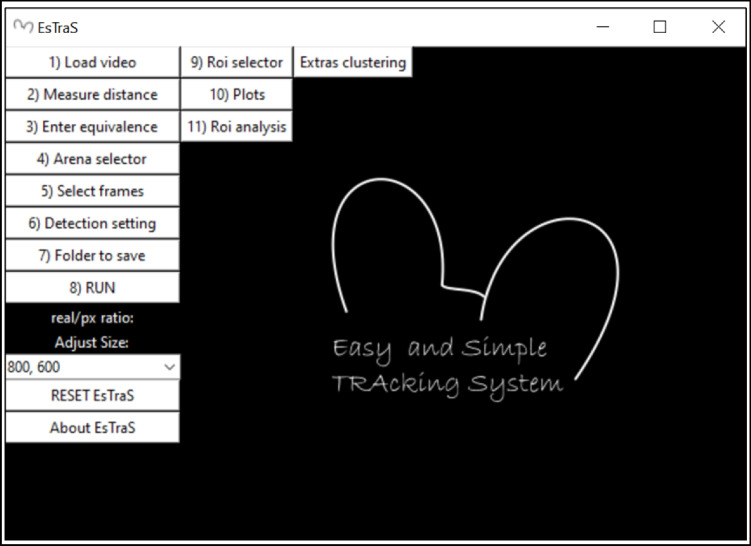Image resolution: width=751 pixels, height=546 pixels.
Task: Show the 10) Plots button
Action: 237,94
